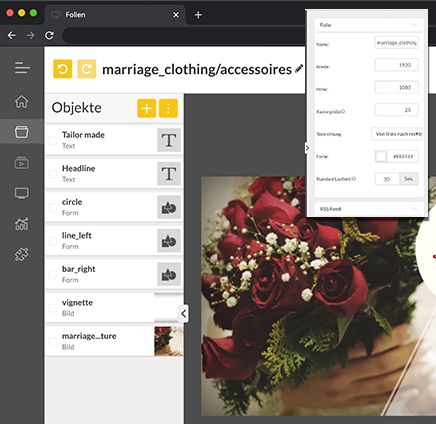The image size is (436, 424).
Task: Add new object with plus button
Action: (x=147, y=108)
